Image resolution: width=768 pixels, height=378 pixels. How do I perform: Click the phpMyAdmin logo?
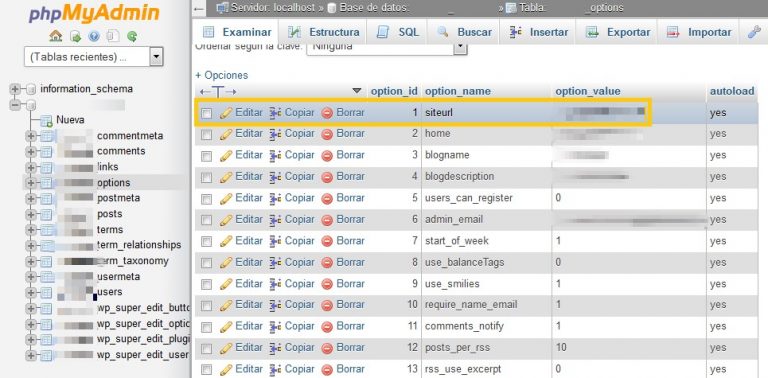tap(94, 14)
